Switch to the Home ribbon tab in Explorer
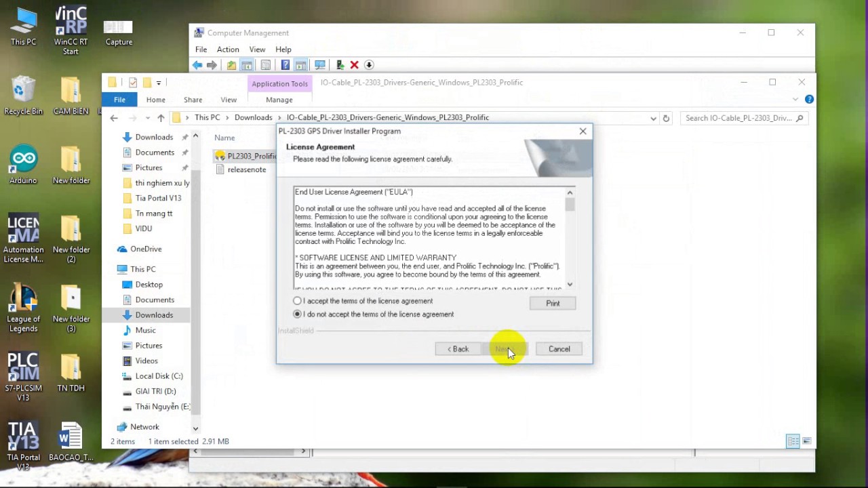 (156, 100)
